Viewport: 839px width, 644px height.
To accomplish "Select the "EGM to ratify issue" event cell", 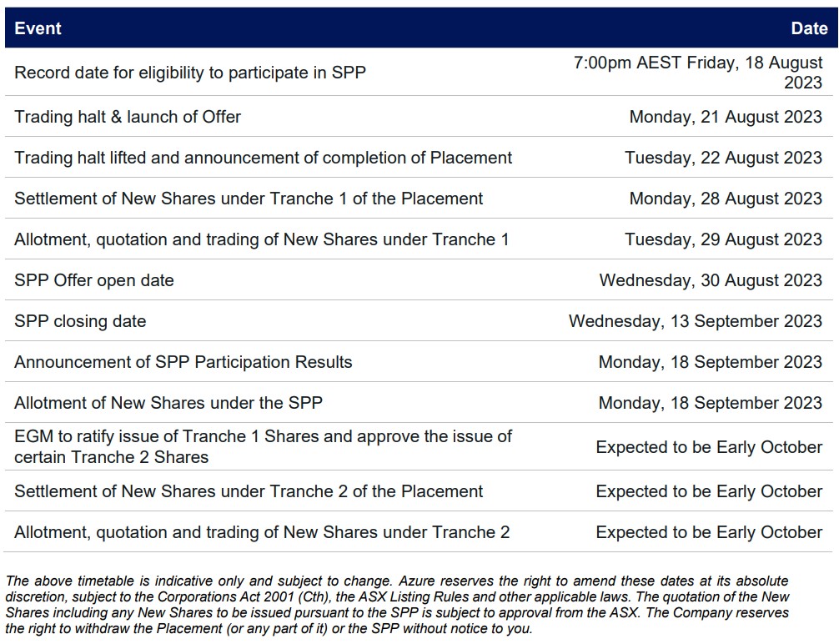I will [263, 446].
